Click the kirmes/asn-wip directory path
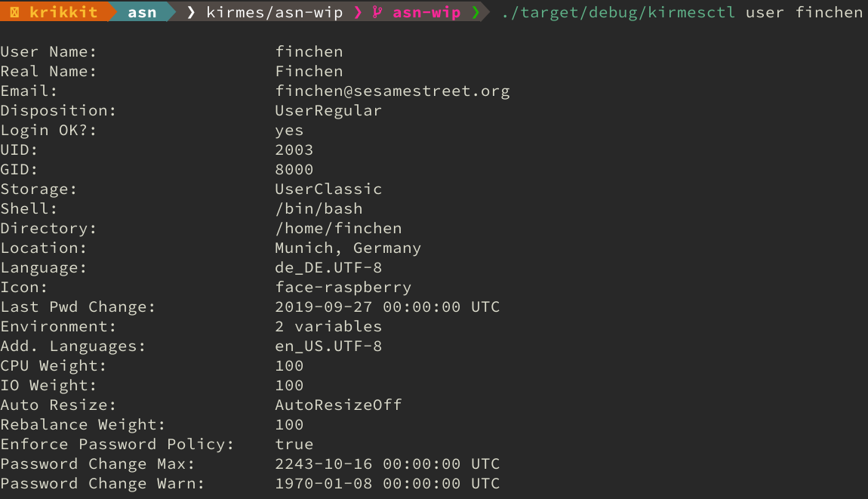The width and height of the screenshot is (868, 499). [274, 12]
